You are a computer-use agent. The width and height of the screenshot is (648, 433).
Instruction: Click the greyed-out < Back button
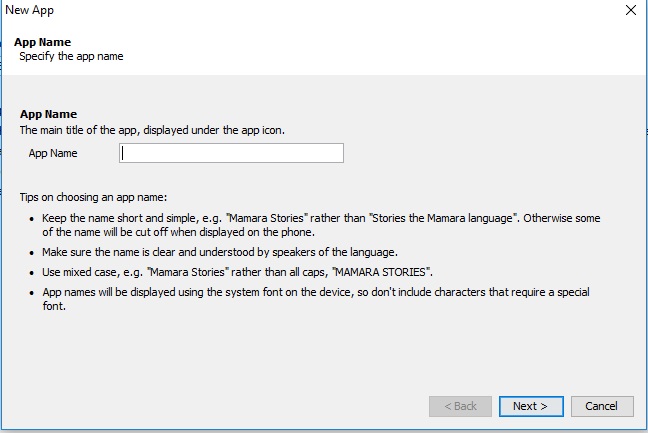459,406
